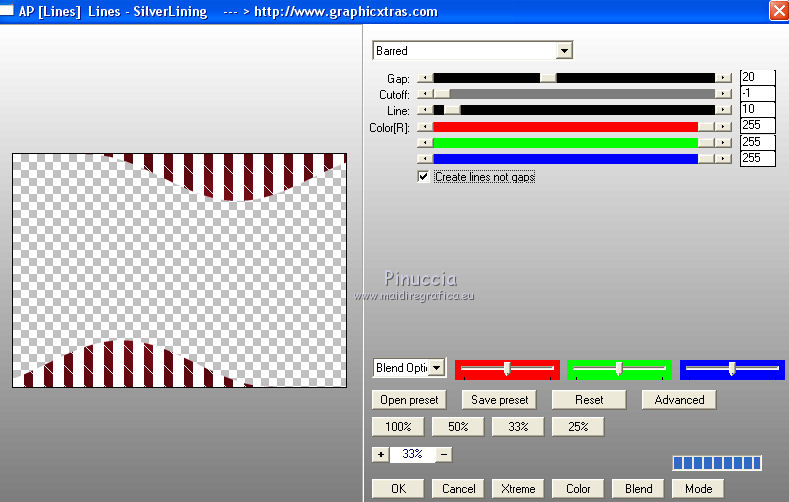This screenshot has width=789, height=502.
Task: Set preview zoom to 25%
Action: click(578, 427)
